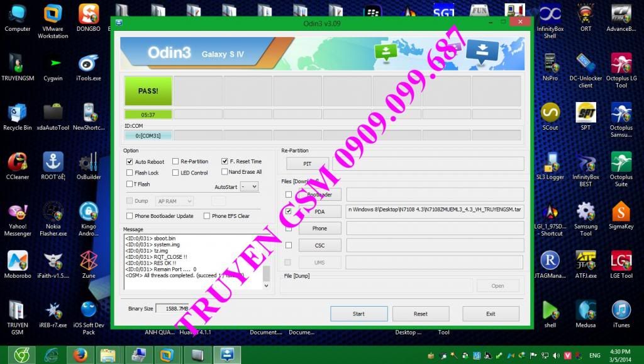
Task: Open iREB-r7.exe shortcut
Action: point(53,314)
